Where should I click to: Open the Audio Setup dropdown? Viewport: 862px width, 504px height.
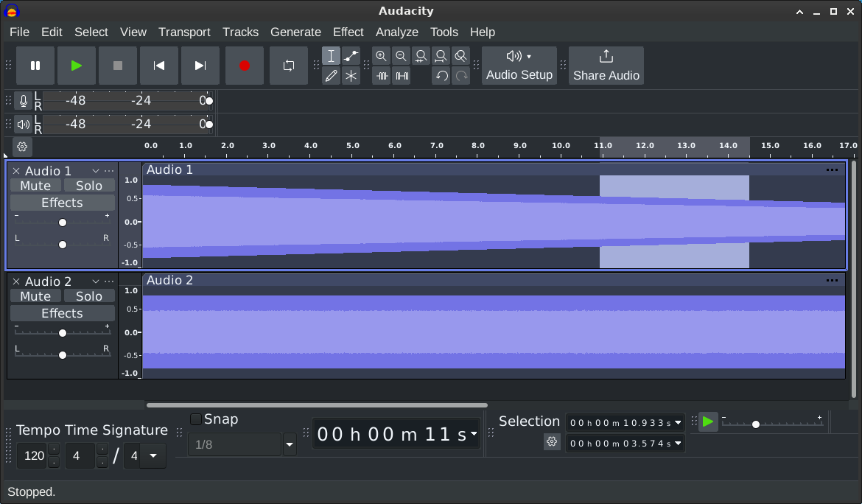[519, 66]
